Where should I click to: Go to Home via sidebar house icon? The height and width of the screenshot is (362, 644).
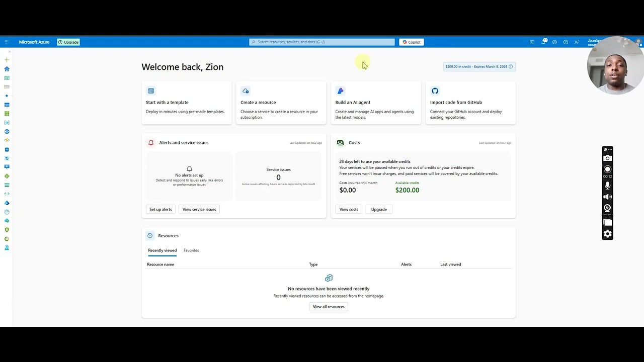tap(7, 69)
